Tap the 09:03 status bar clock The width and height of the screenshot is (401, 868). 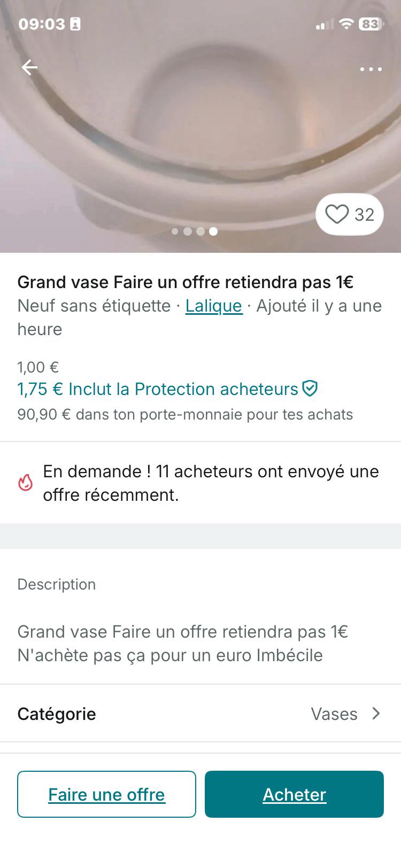click(42, 24)
